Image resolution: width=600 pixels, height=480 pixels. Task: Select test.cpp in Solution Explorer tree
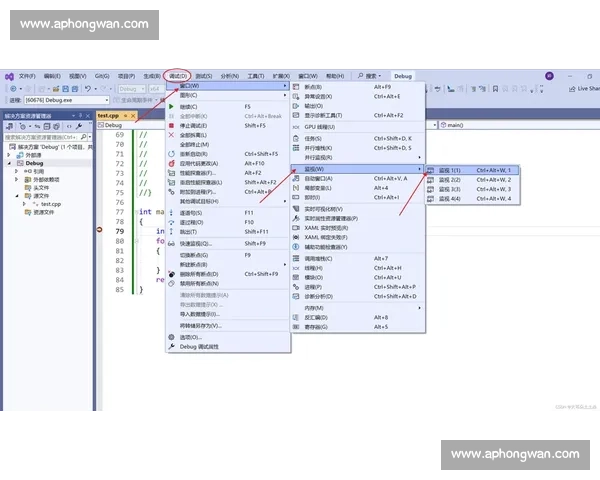[x=51, y=204]
